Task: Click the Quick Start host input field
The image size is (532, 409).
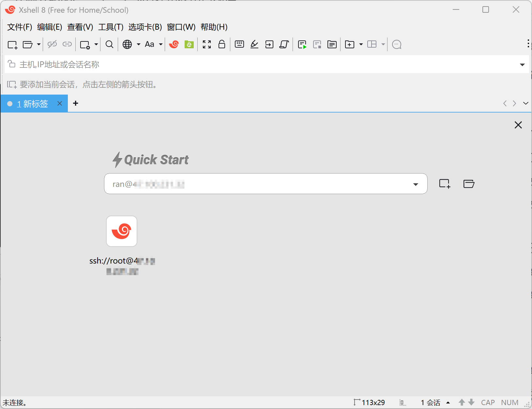Action: coord(266,184)
